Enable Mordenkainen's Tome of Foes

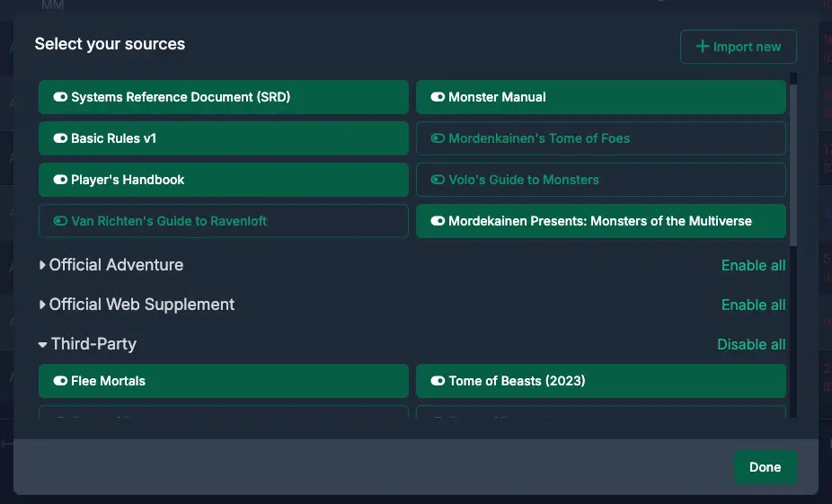(601, 138)
